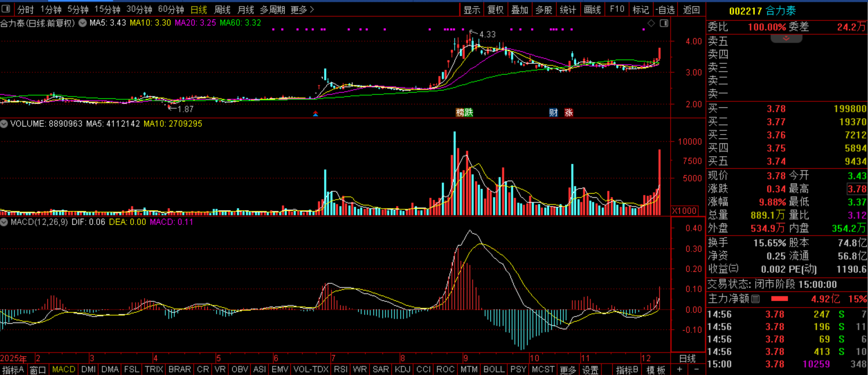Select the KDJ indicator tab
The height and width of the screenshot is (375, 868).
402,369
